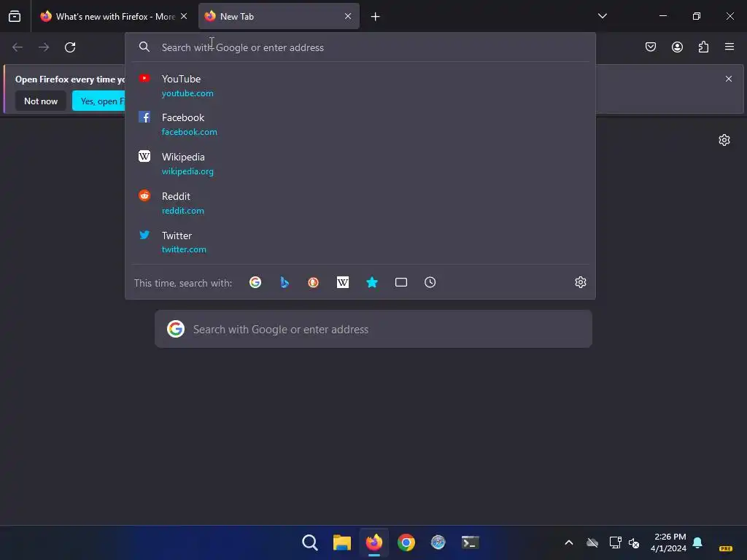Click the muted volume tray icon
The height and width of the screenshot is (560, 747).
pyautogui.click(x=634, y=542)
